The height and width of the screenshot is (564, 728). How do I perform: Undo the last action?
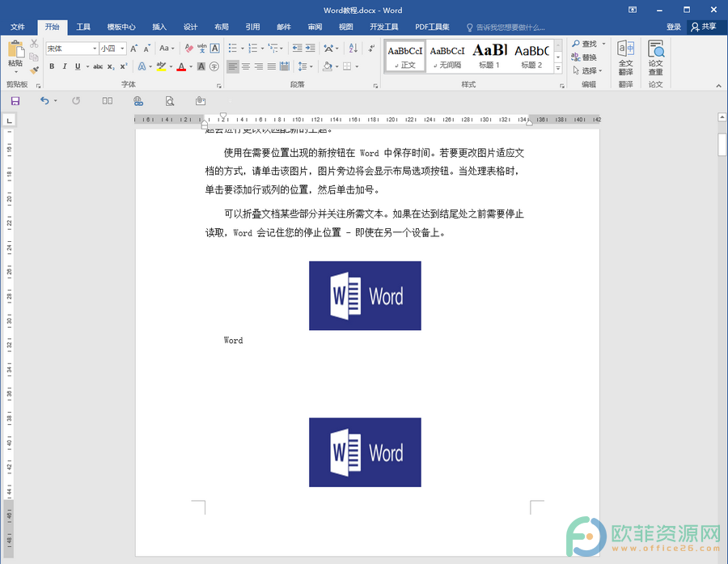pyautogui.click(x=44, y=101)
